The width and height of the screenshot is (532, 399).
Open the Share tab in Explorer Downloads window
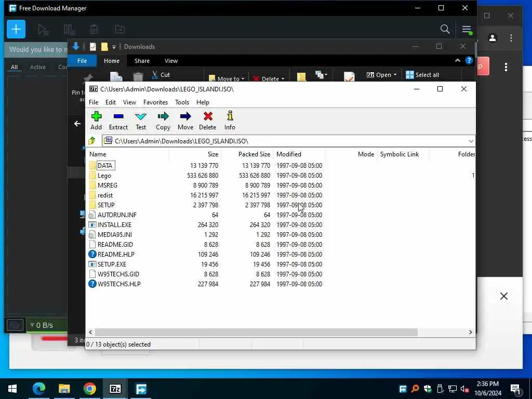142,61
